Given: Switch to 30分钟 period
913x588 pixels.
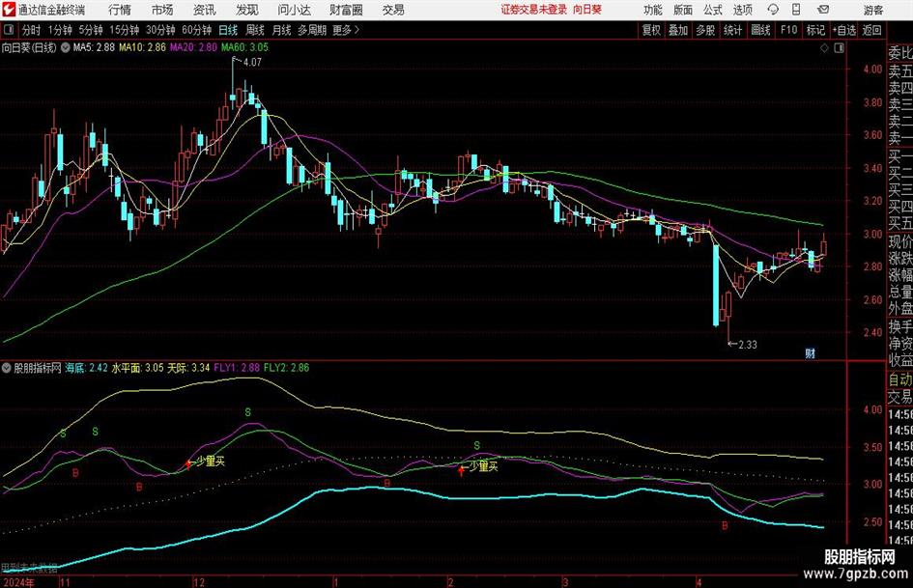Looking at the screenshot, I should point(160,30).
